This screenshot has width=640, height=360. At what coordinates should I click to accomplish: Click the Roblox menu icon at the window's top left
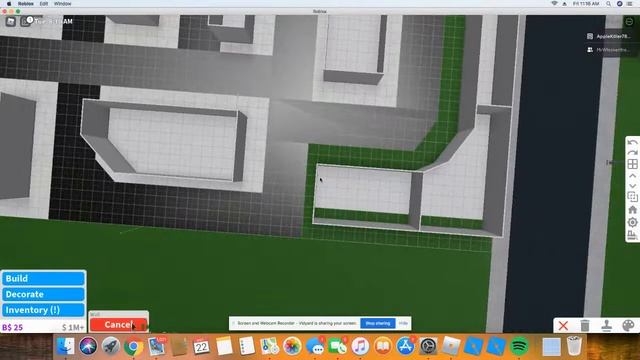coord(11,21)
